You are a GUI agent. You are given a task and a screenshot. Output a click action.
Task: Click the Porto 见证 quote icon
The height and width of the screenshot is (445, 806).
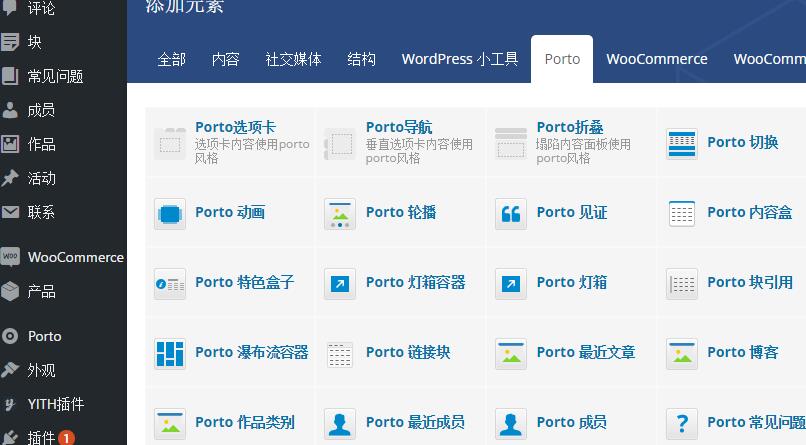tap(511, 213)
